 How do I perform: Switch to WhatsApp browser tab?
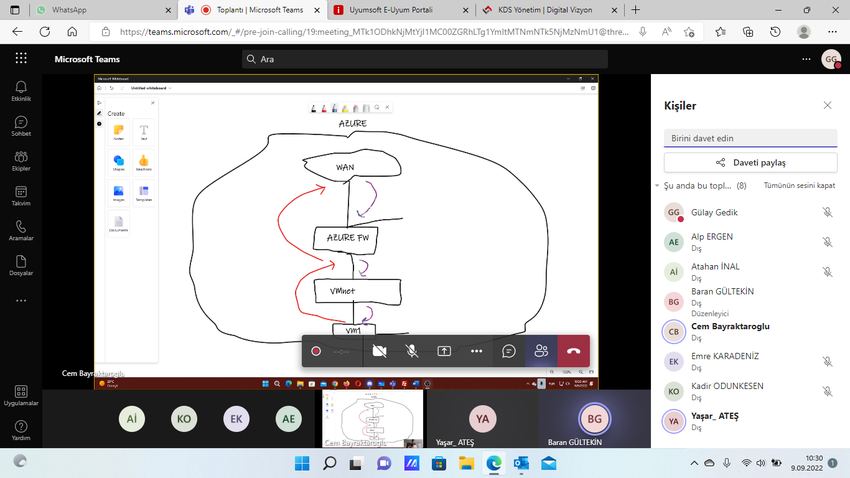pos(103,10)
